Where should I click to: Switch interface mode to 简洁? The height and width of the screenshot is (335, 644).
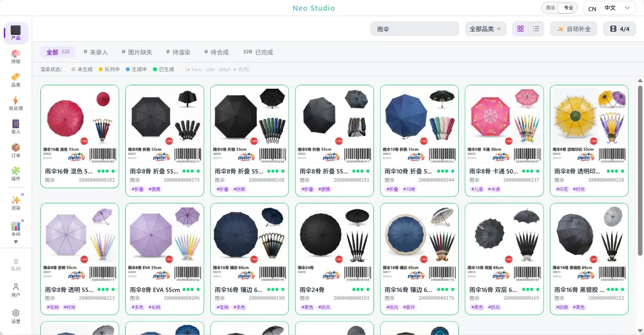550,8
